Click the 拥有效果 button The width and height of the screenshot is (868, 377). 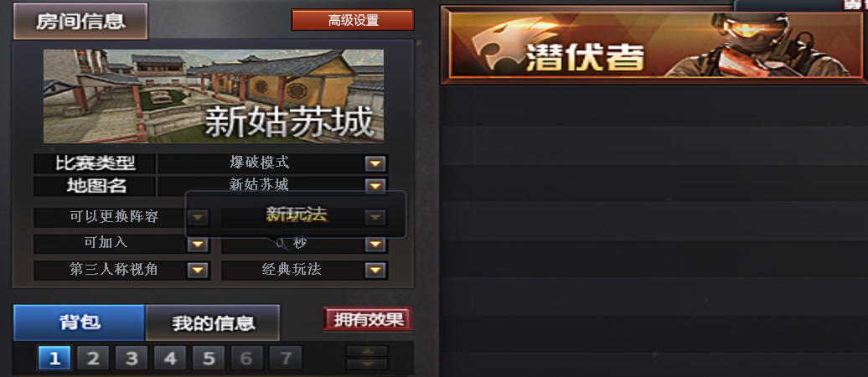point(368,319)
